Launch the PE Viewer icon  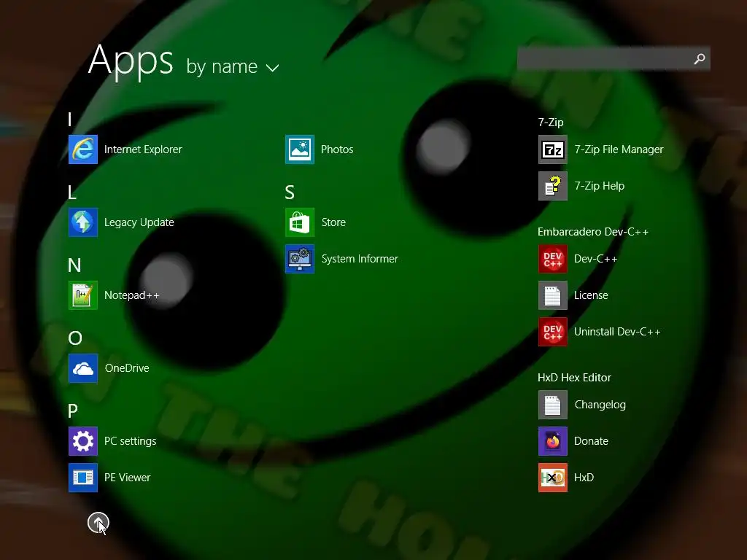[83, 477]
